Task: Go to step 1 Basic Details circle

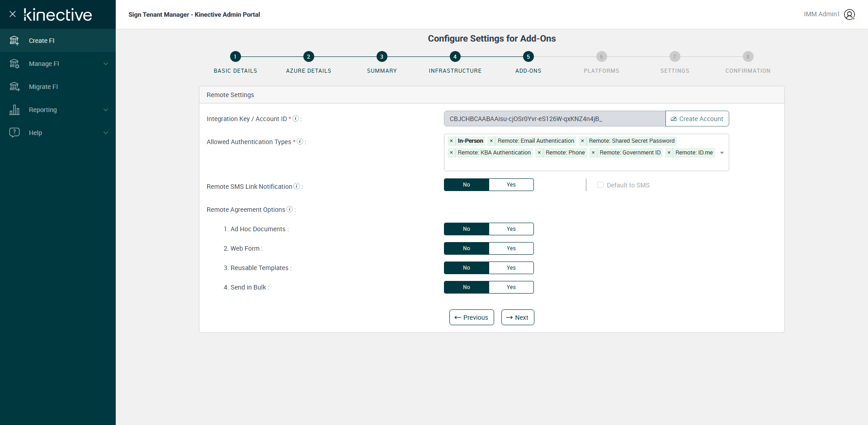Action: click(235, 56)
